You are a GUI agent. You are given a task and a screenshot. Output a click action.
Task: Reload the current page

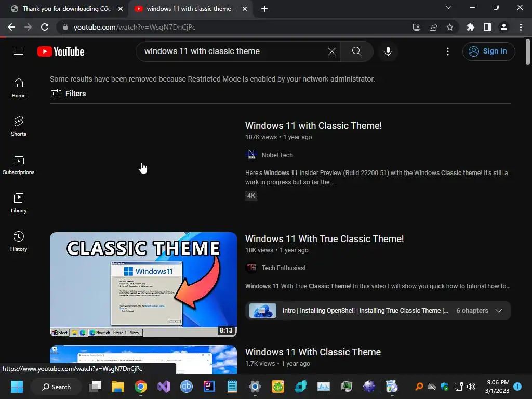(45, 27)
